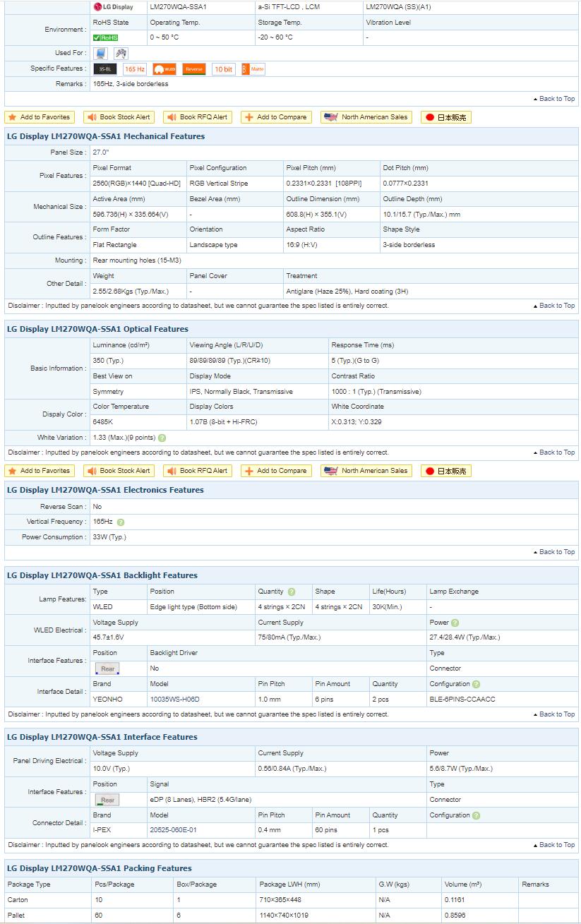Select outline dimension 608.8(H) × 355.1(V)
This screenshot has height=924, width=581.
pos(316,215)
